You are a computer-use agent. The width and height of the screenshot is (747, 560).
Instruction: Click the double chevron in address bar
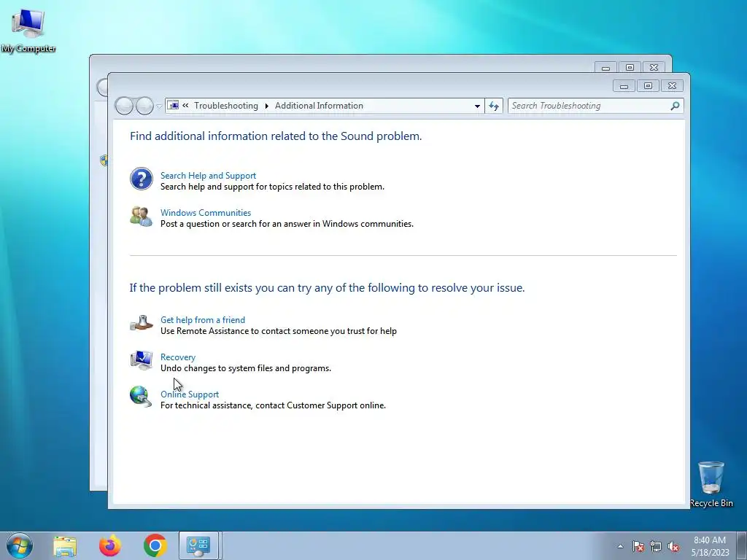click(x=185, y=106)
